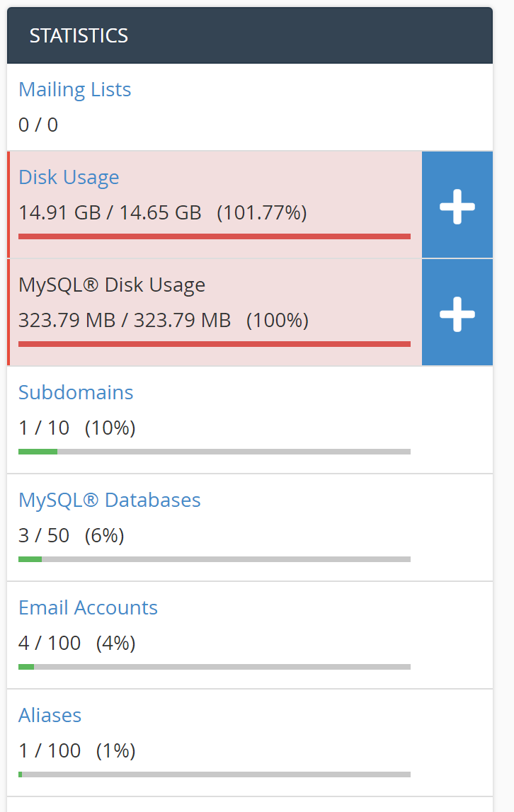
Task: Click the Subdomains usage progress bar
Action: 214,452
